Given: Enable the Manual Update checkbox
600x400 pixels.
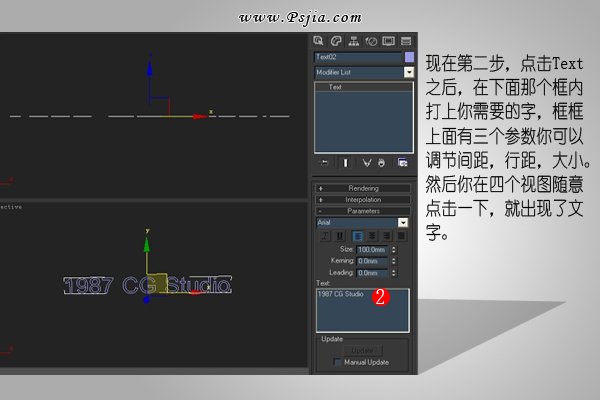Looking at the screenshot, I should 338,361.
